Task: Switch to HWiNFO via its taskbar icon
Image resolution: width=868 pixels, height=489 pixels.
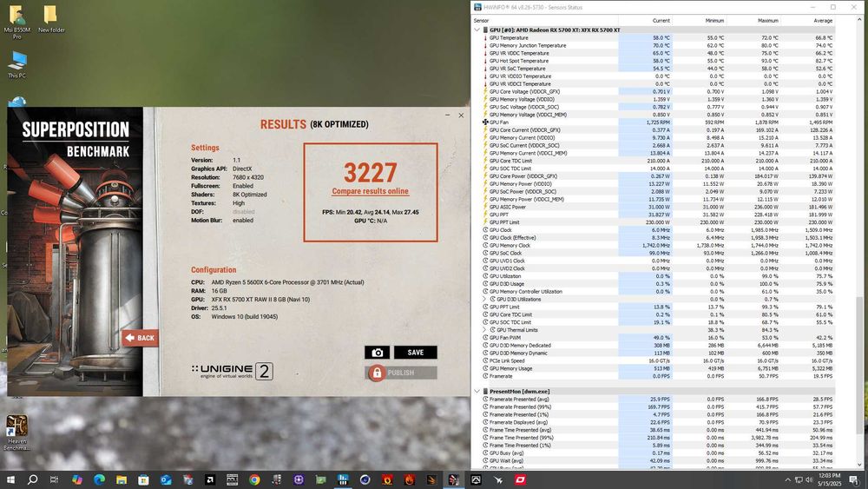Action: pyautogui.click(x=343, y=479)
